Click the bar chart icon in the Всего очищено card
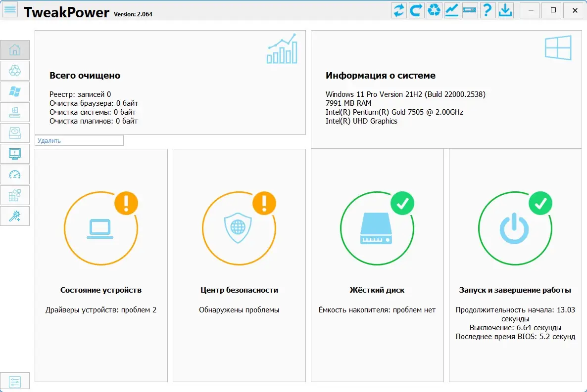587x392 pixels. 282,48
